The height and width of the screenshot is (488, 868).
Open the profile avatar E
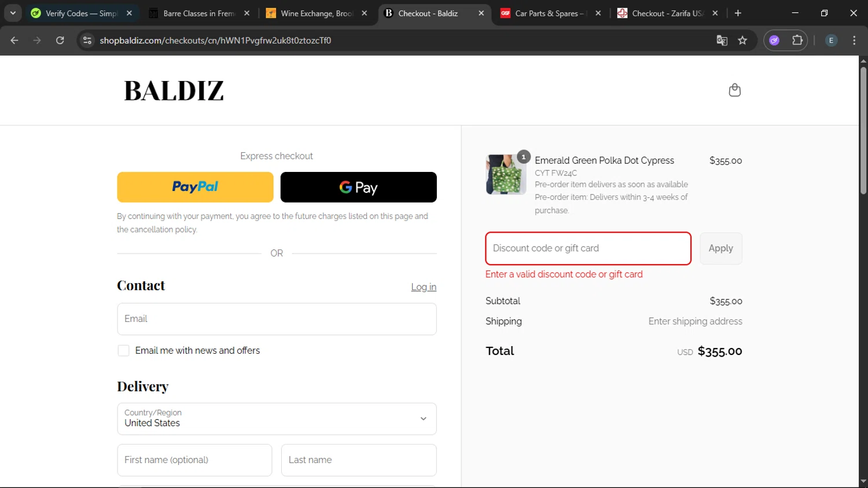point(831,41)
